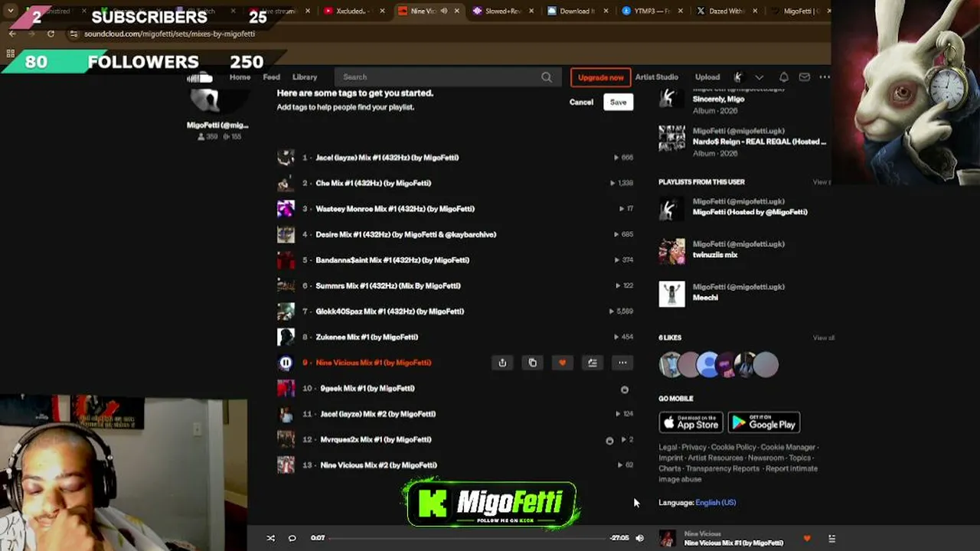
Task: Open Artist Studio
Action: [x=657, y=77]
